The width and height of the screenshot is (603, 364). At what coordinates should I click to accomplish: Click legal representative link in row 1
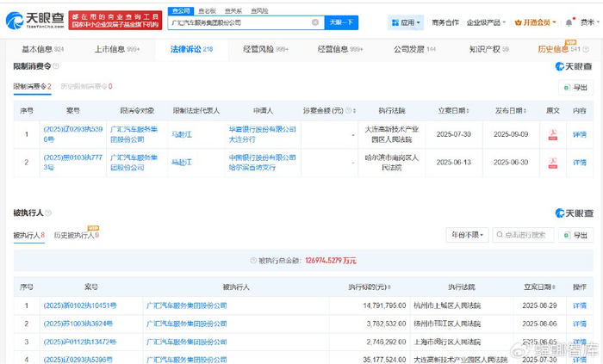click(182, 134)
